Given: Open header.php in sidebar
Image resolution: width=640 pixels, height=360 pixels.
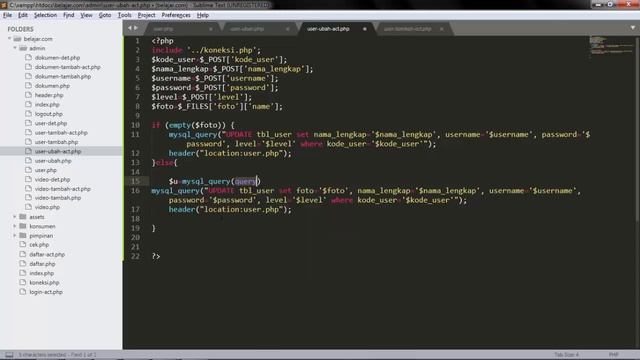Looking at the screenshot, I should point(49,95).
